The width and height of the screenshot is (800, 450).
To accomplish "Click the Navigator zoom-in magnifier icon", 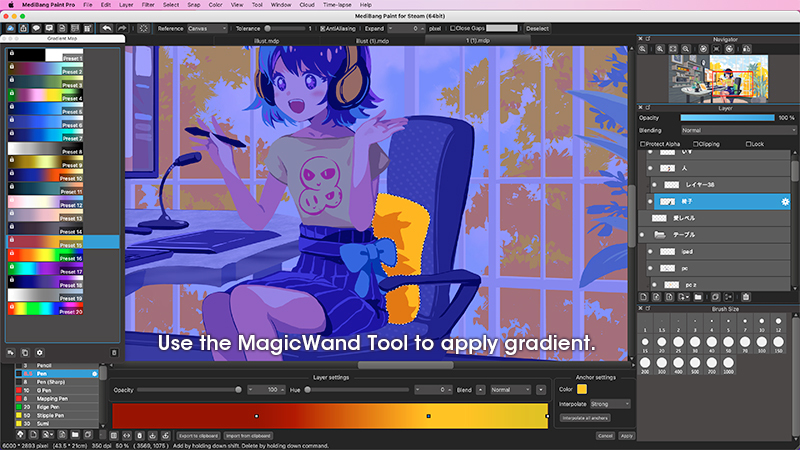I will point(660,49).
